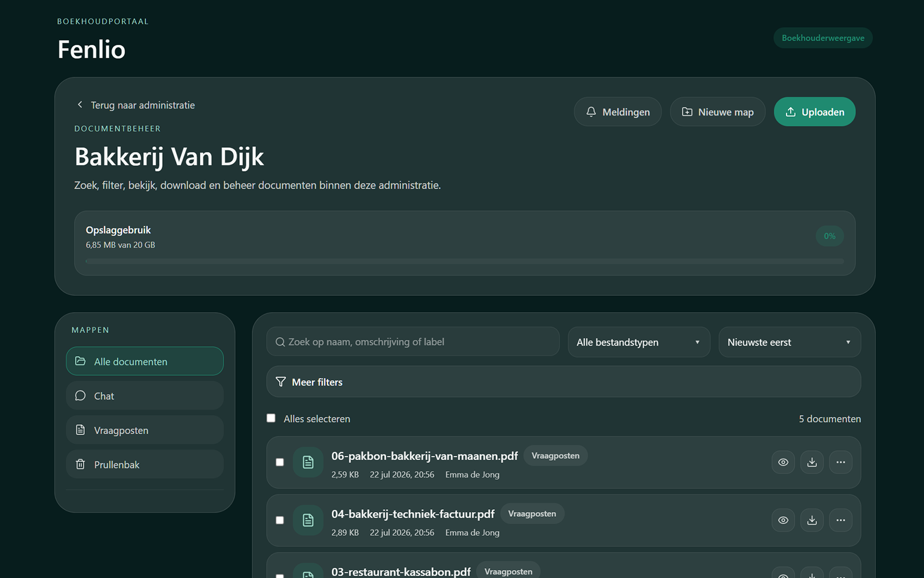The width and height of the screenshot is (924, 578).
Task: Click the 2,59 KB file size text
Action: pos(345,475)
